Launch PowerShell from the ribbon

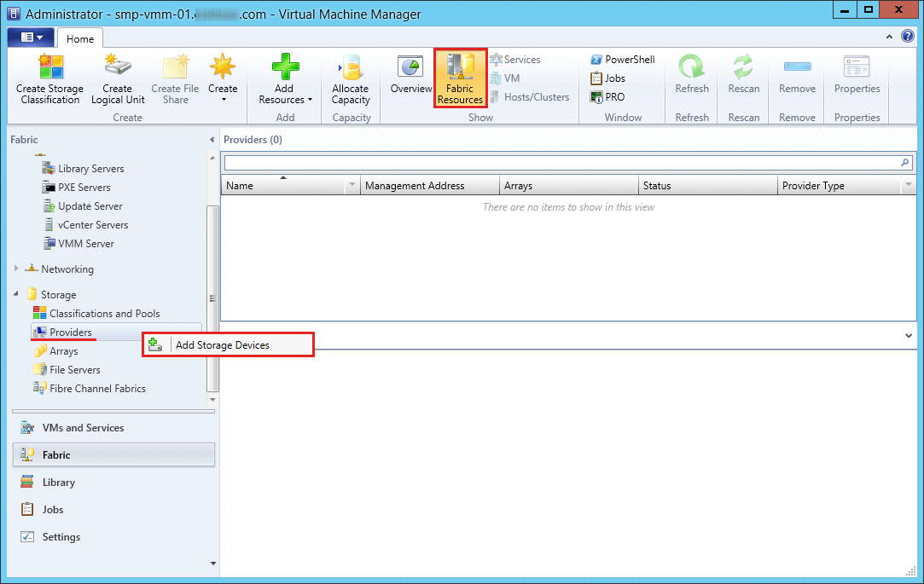click(622, 60)
